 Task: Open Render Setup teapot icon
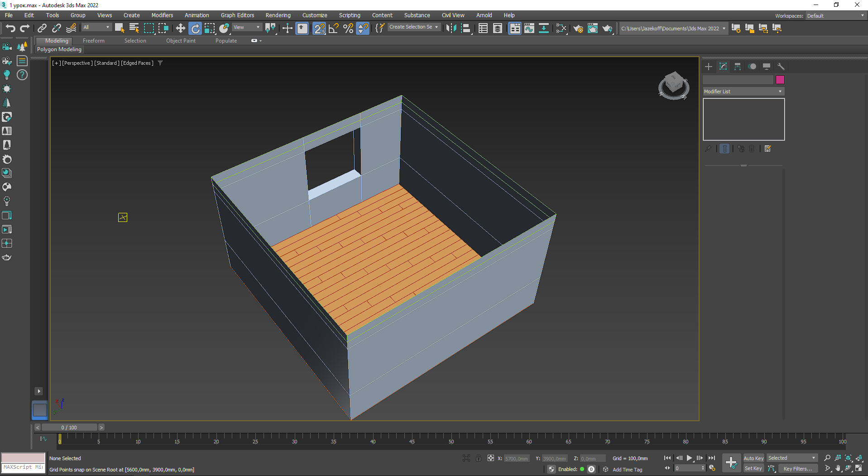[578, 29]
